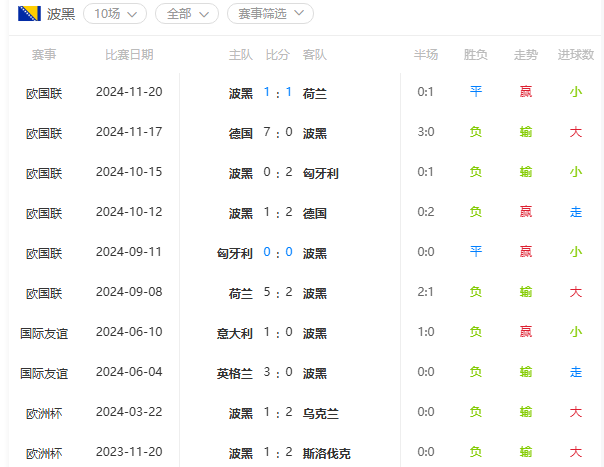
Task: Click the date 2024-06-04
Action: point(129,372)
